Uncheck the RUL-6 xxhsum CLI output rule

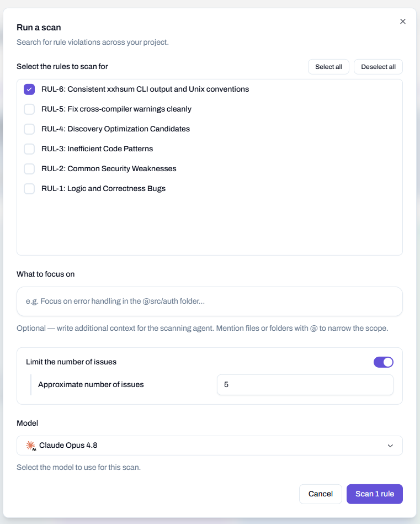[29, 89]
